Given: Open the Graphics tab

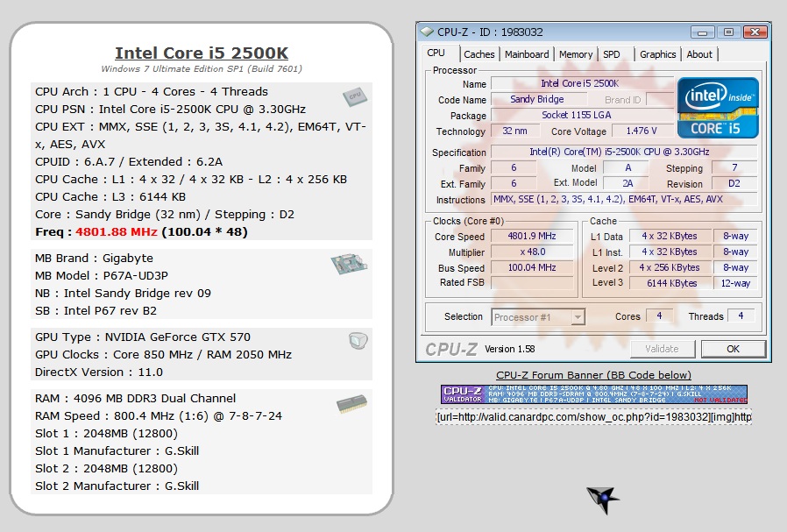Looking at the screenshot, I should pyautogui.click(x=657, y=54).
